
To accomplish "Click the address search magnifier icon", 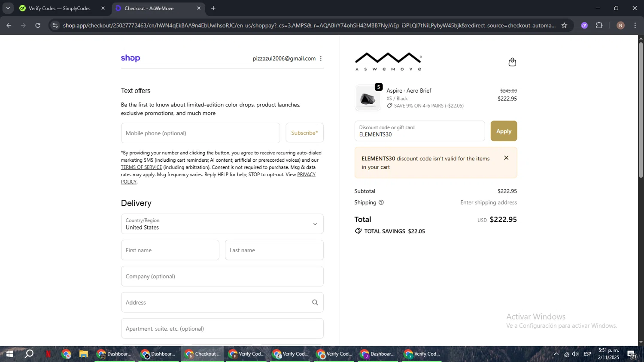I will (x=315, y=302).
